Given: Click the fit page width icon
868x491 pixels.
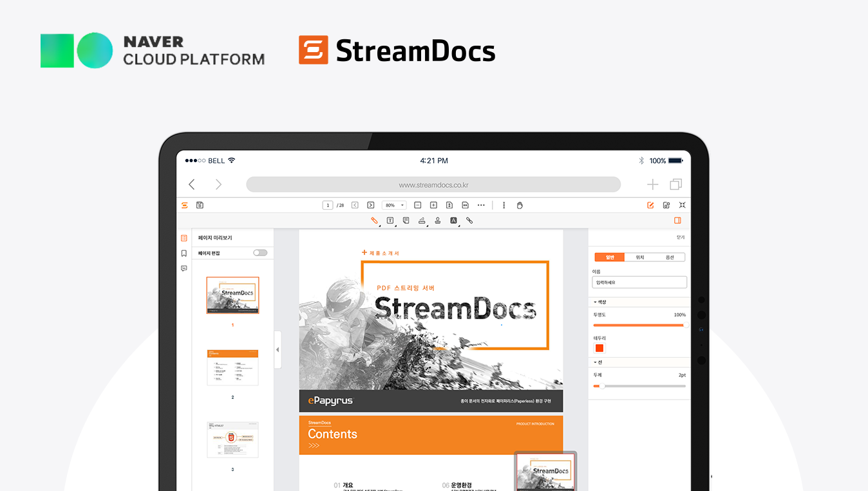Looking at the screenshot, I should click(465, 205).
